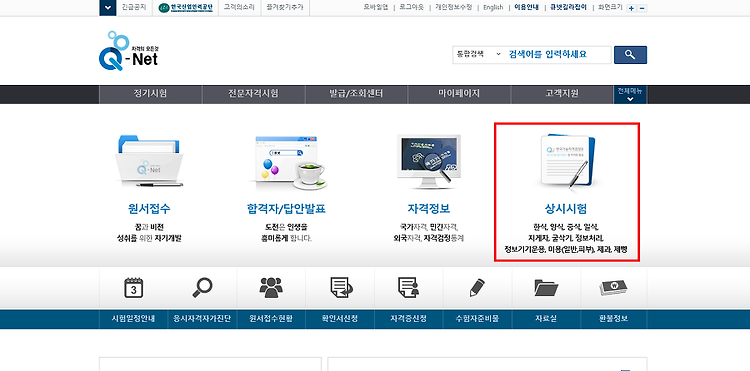The image size is (750, 371).
Task: Click the money icon for 환불정보
Action: 614,288
